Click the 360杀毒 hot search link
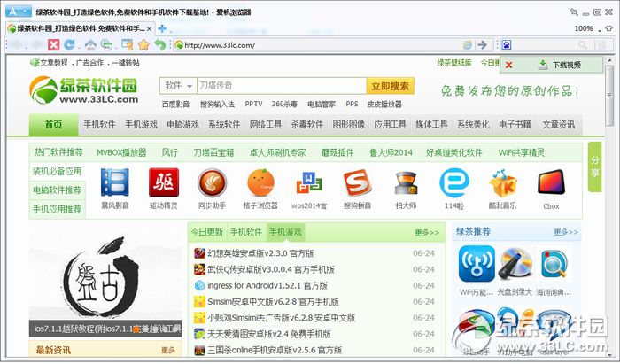 pos(284,104)
